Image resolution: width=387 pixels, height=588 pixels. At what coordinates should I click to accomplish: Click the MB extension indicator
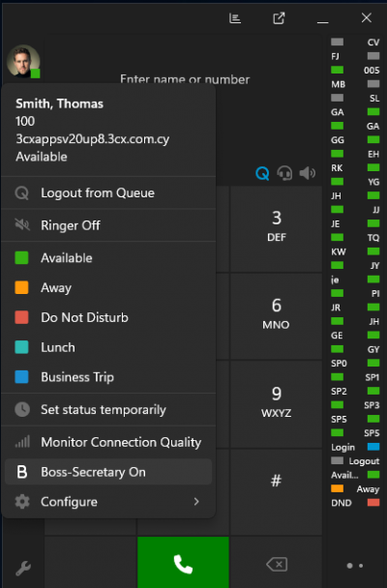point(355,84)
